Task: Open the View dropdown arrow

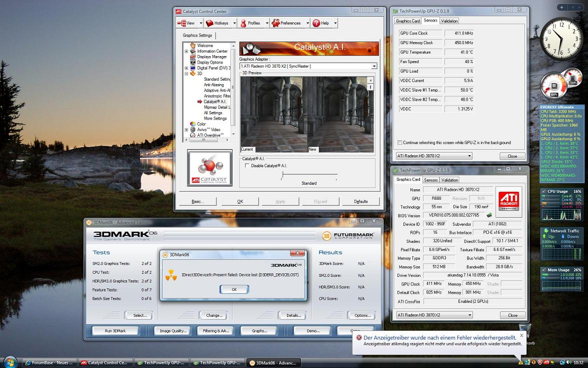Action: click(200, 23)
